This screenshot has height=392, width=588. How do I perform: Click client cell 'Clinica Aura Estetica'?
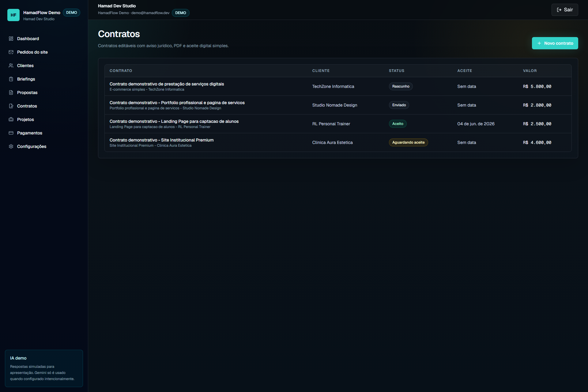pyautogui.click(x=332, y=142)
